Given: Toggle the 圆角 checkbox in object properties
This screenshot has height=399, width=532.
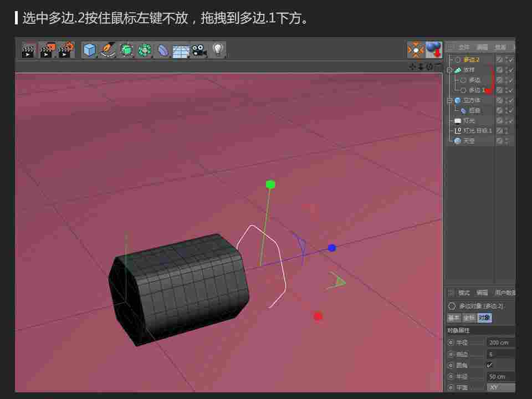Looking at the screenshot, I should 489,365.
